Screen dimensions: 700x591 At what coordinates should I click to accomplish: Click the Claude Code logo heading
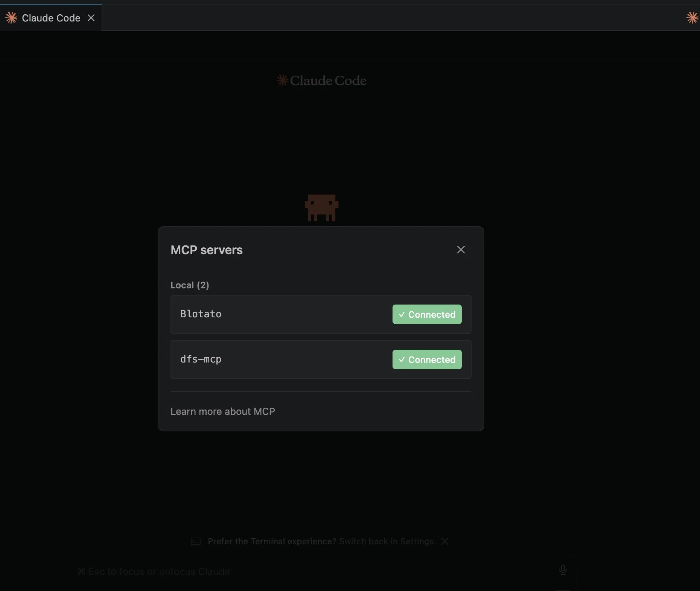[x=321, y=81]
